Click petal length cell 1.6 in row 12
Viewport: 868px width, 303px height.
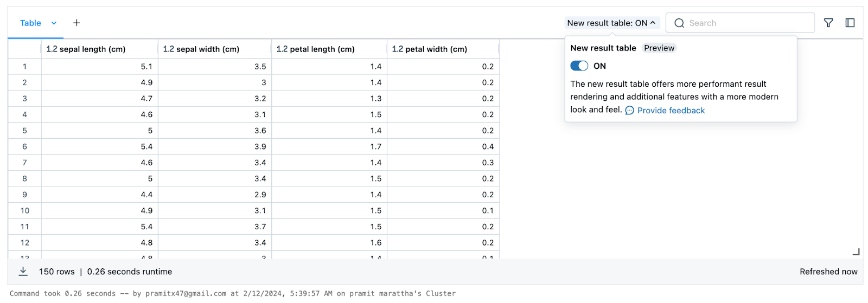[329, 243]
